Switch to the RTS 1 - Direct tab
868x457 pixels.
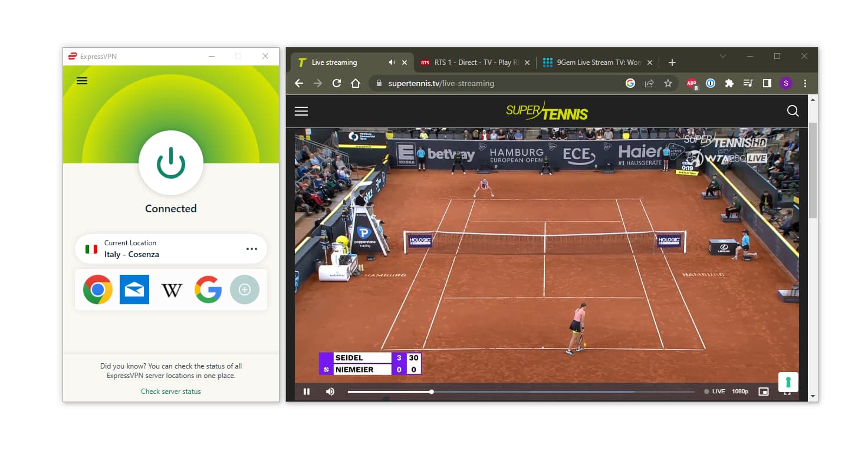pyautogui.click(x=475, y=63)
